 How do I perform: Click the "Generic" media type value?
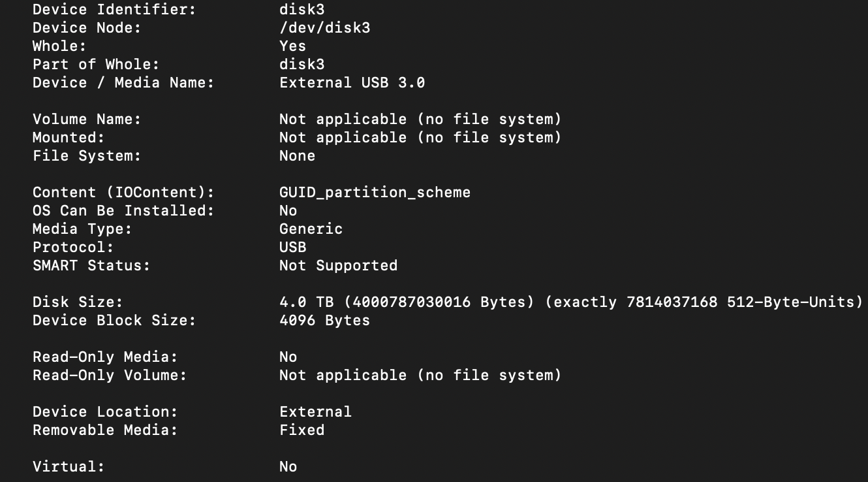tap(311, 229)
